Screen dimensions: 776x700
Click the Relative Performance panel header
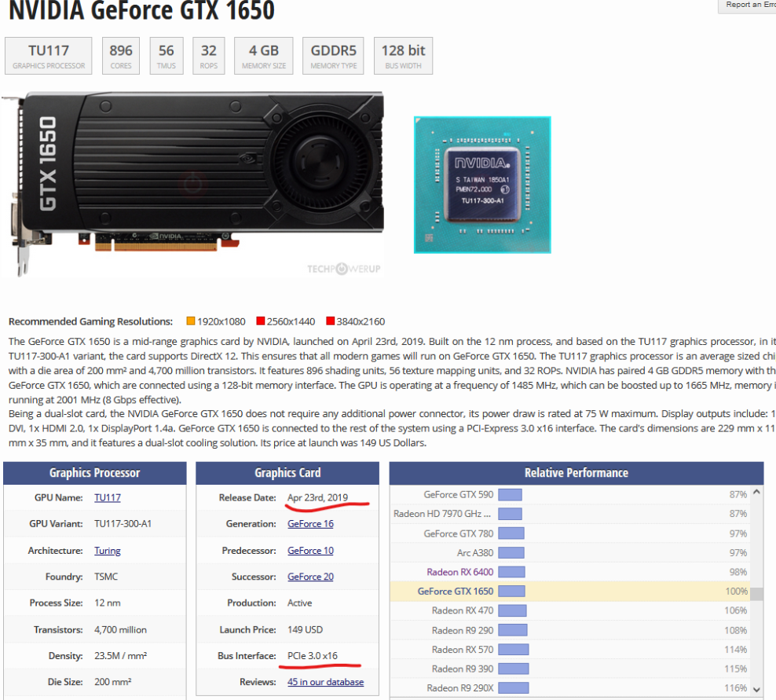pyautogui.click(x=577, y=473)
